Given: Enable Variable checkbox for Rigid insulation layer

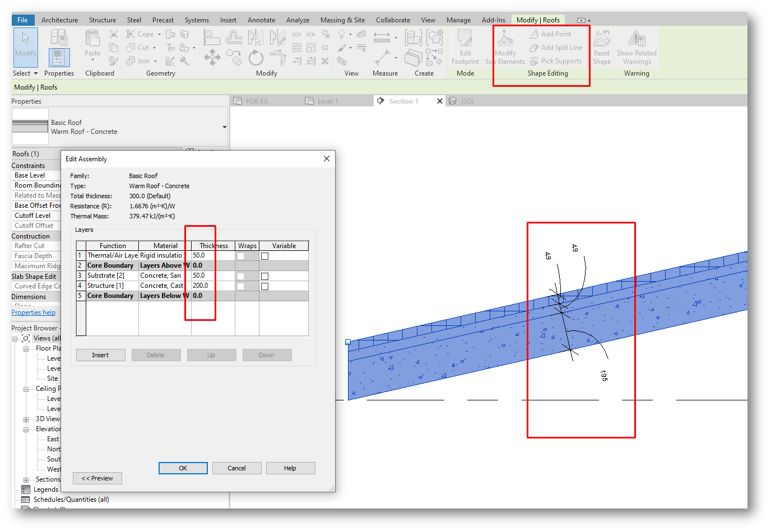Looking at the screenshot, I should coord(264,256).
